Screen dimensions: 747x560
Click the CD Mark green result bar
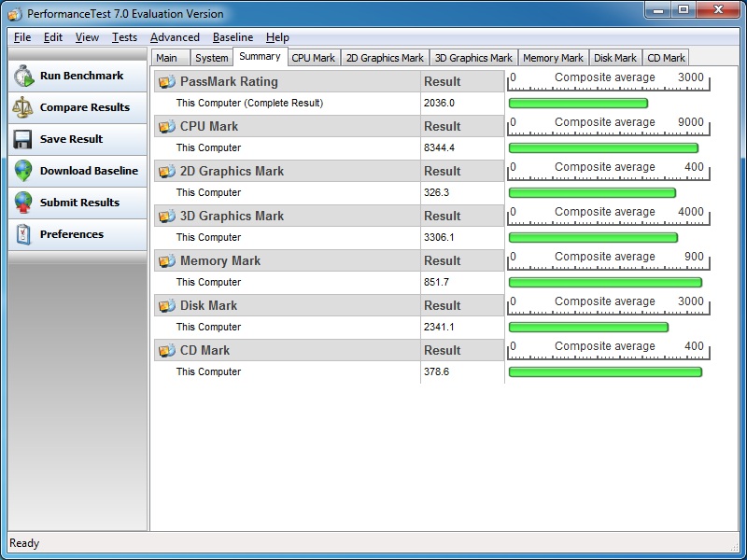(x=605, y=371)
